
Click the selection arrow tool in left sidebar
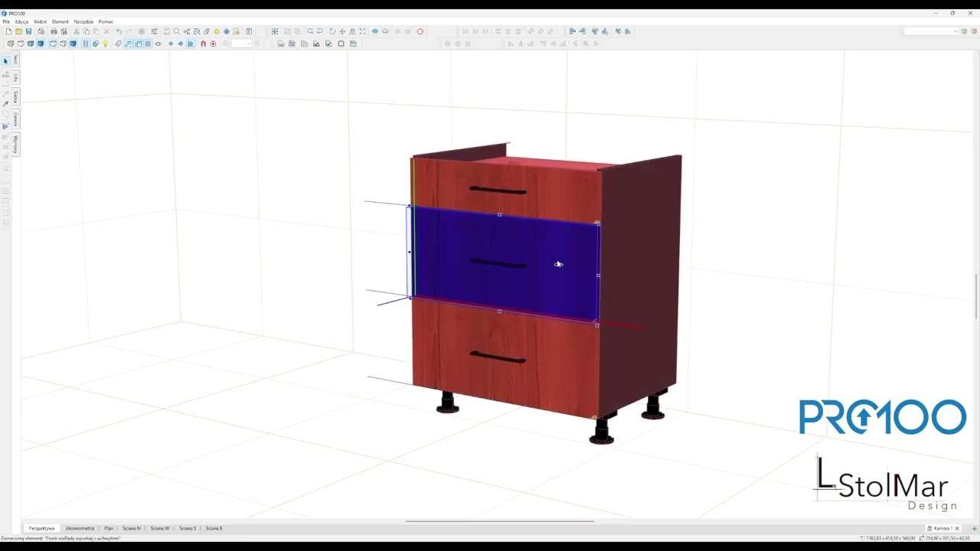pyautogui.click(x=5, y=60)
